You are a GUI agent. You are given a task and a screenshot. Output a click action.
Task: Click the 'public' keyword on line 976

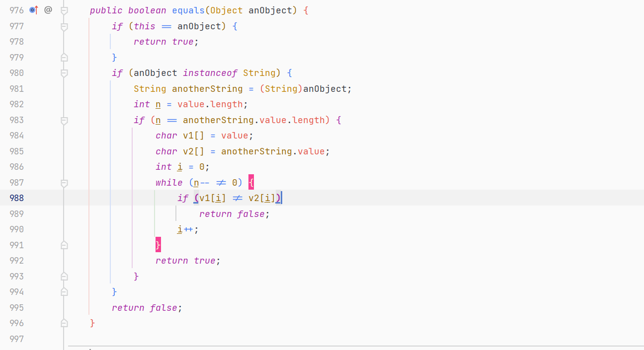(106, 10)
